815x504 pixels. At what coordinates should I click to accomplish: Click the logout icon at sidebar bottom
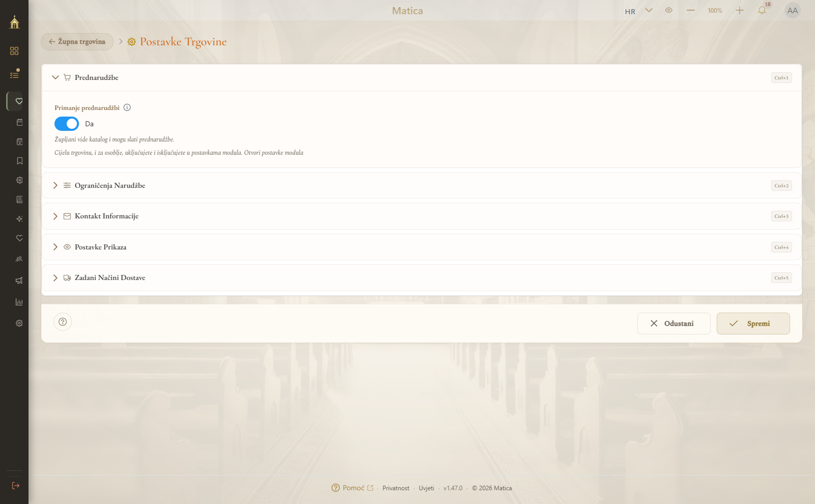(15, 486)
